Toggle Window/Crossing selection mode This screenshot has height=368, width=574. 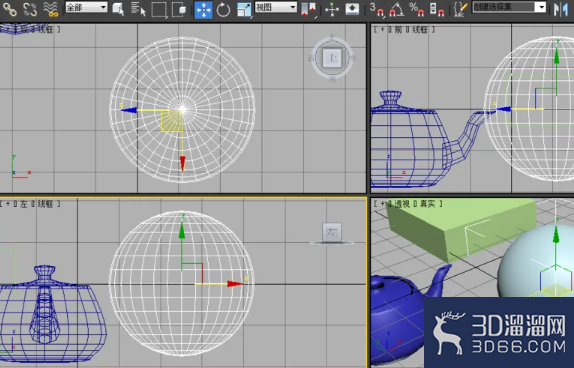pos(179,9)
